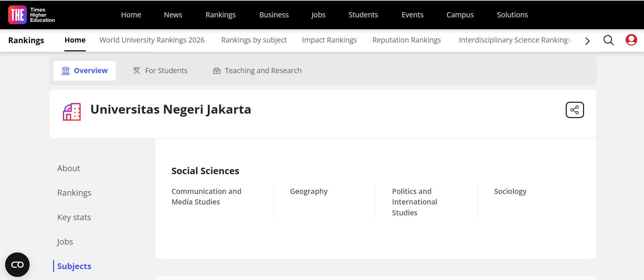Open the search magnifier icon
The image size is (644, 280).
pyautogui.click(x=608, y=40)
